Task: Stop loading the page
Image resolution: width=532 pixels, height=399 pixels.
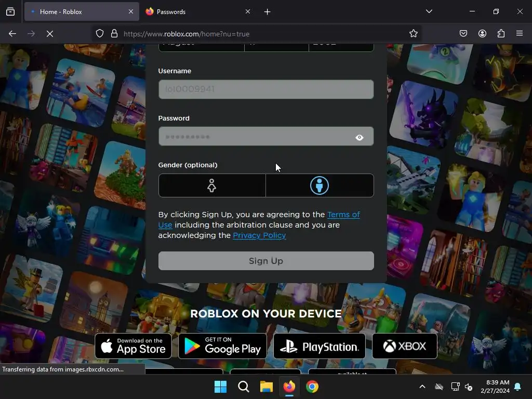Action: point(50,34)
